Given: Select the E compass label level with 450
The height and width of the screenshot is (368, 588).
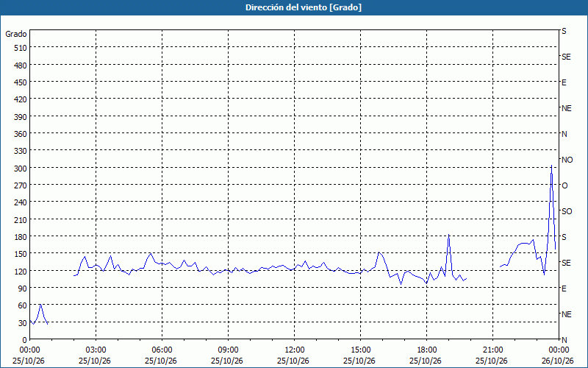Looking at the screenshot, I should coord(564,82).
